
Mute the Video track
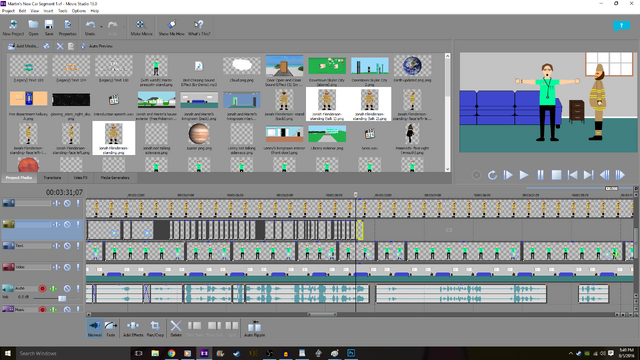click(67, 267)
